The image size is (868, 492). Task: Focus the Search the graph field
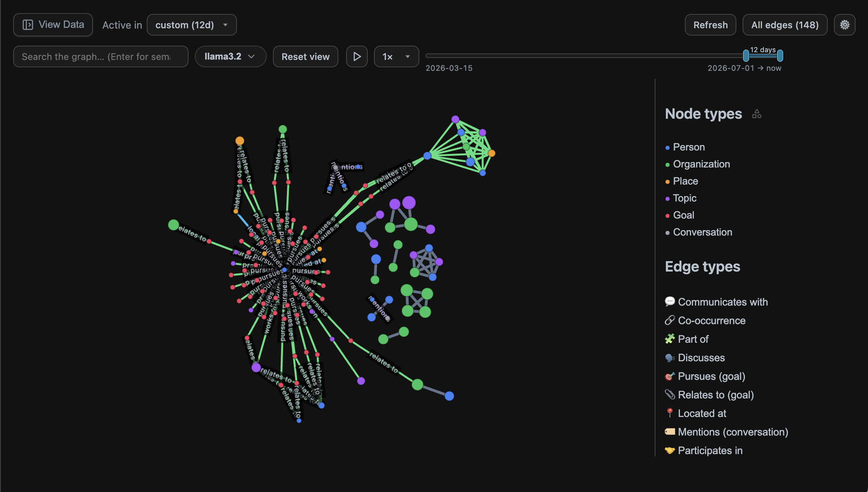[101, 56]
